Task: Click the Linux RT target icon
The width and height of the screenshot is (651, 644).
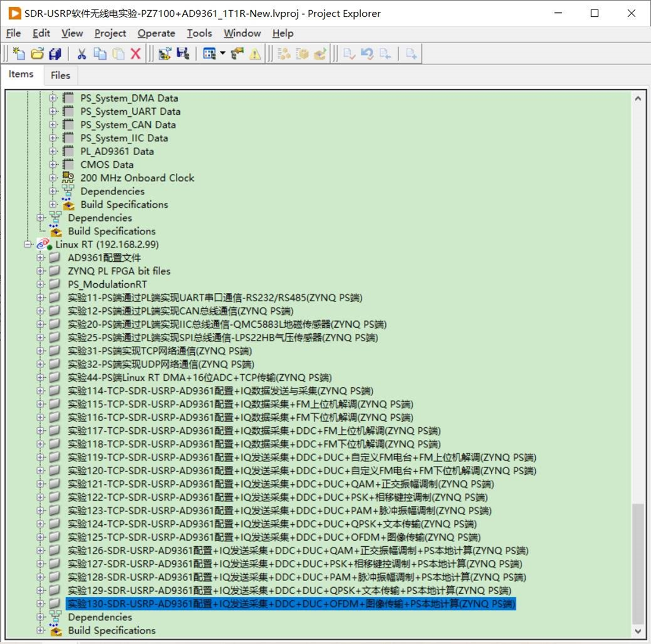Action: point(44,244)
